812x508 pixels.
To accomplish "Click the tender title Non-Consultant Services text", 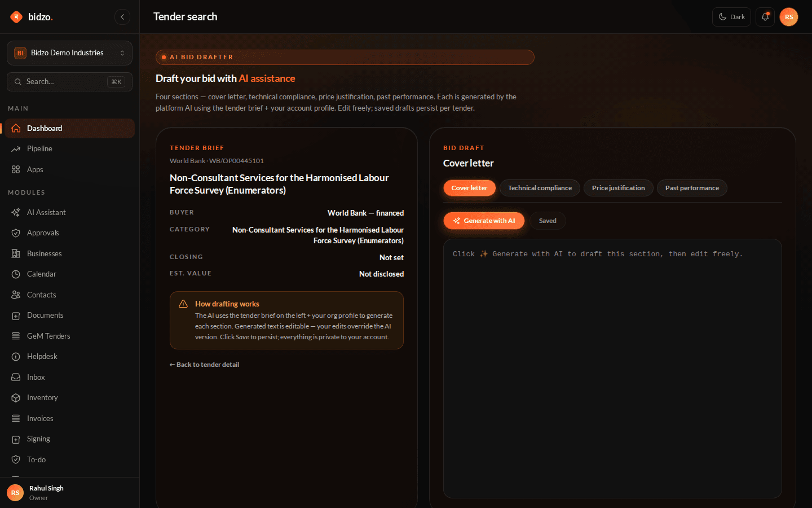I will [x=279, y=184].
